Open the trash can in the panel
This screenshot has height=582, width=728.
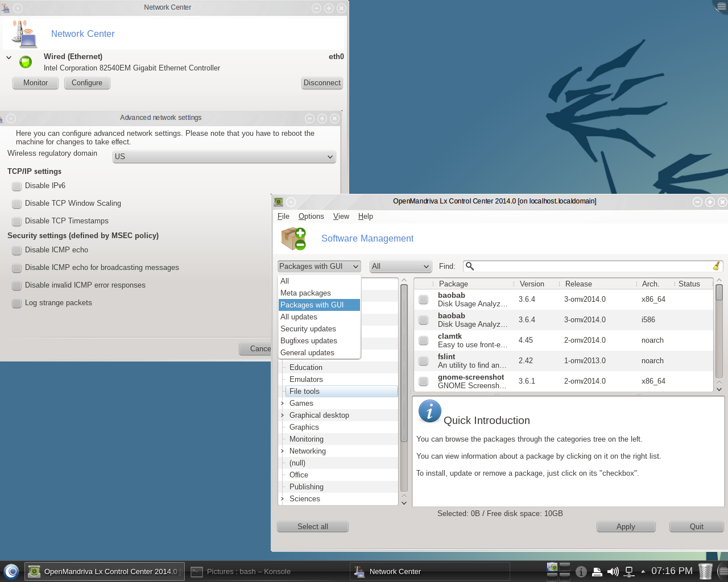pos(705,571)
